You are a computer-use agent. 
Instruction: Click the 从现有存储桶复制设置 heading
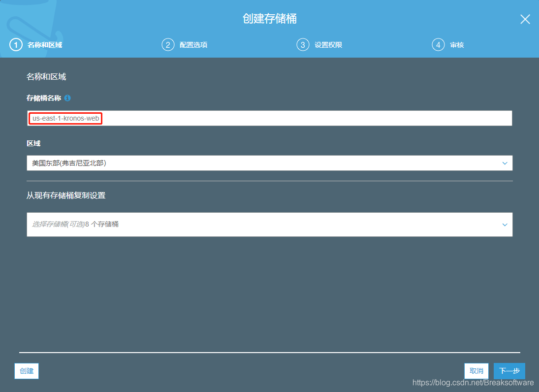pyautogui.click(x=66, y=196)
